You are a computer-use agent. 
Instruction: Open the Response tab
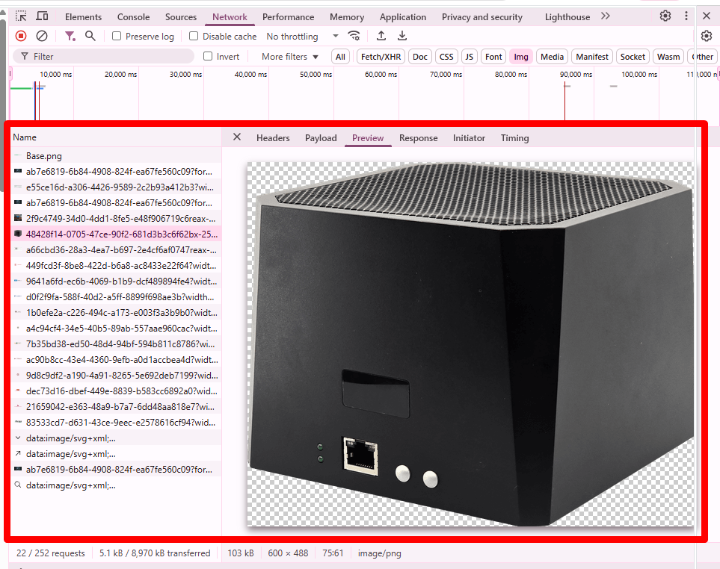tap(418, 138)
